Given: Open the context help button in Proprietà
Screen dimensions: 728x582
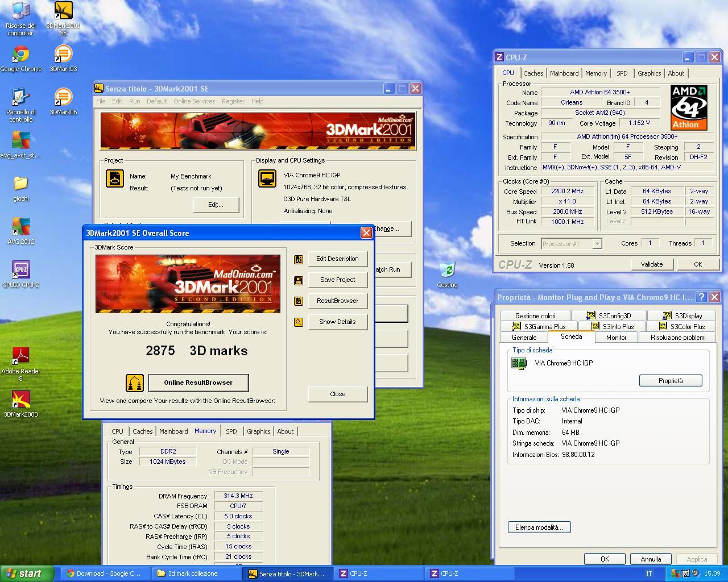Looking at the screenshot, I should tap(701, 297).
